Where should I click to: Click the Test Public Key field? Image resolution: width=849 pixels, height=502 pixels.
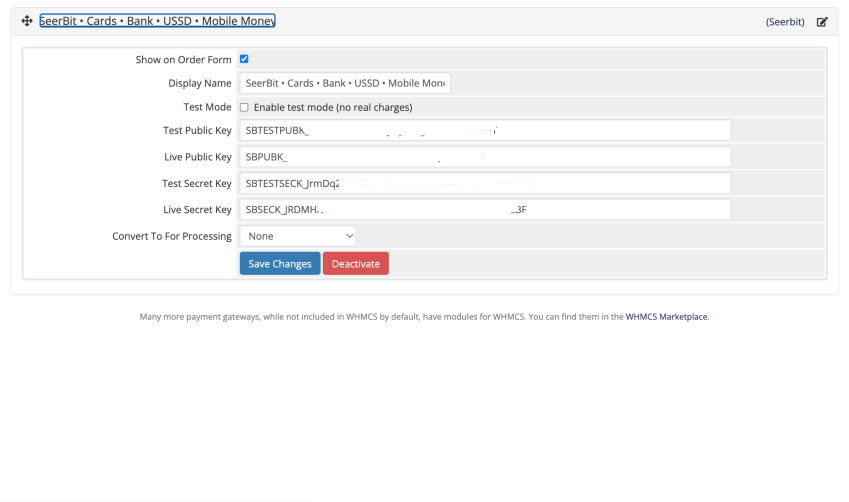(485, 131)
